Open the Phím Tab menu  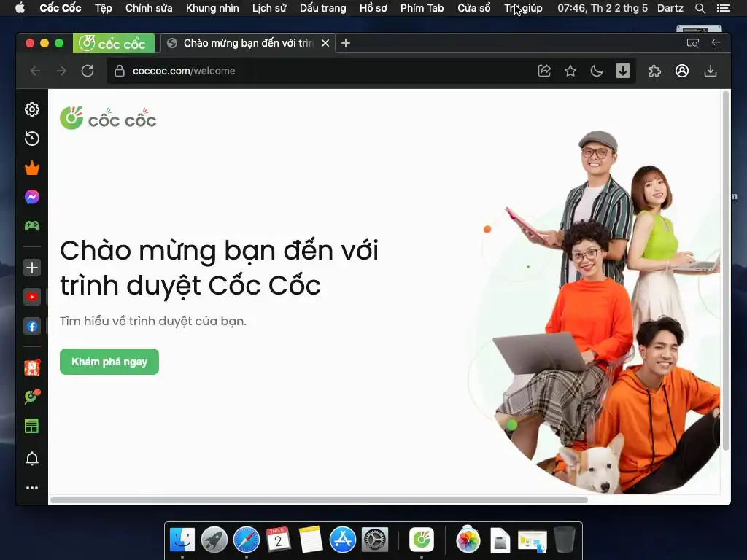point(422,8)
